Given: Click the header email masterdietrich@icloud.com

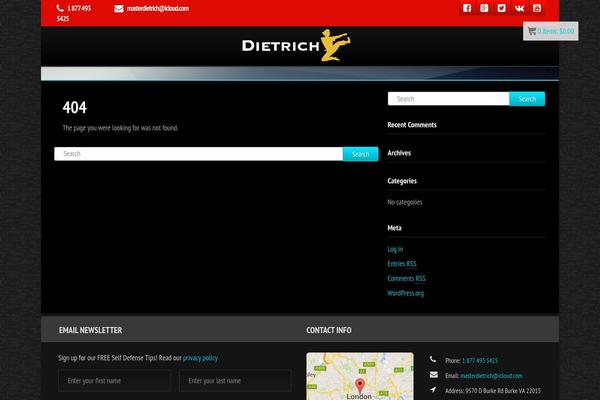Looking at the screenshot, I should point(158,8).
